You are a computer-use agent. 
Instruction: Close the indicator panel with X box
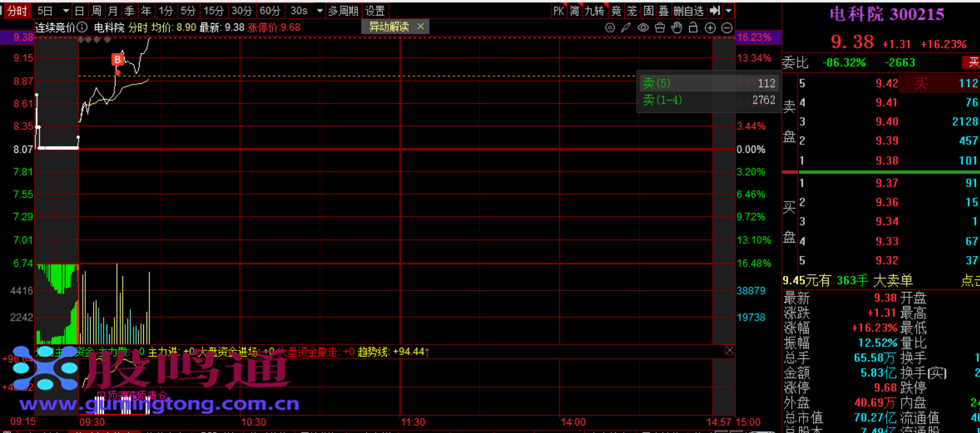(730, 351)
